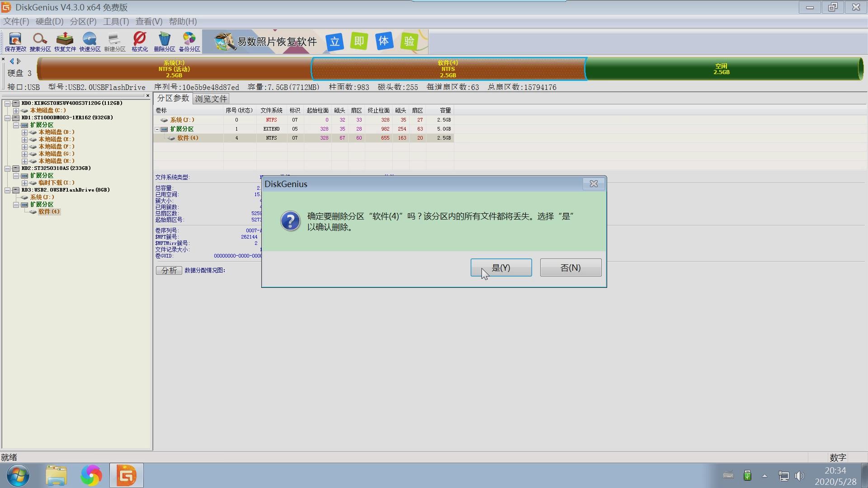Close the disk tree side panel
The width and height of the screenshot is (868, 488).
tap(148, 96)
